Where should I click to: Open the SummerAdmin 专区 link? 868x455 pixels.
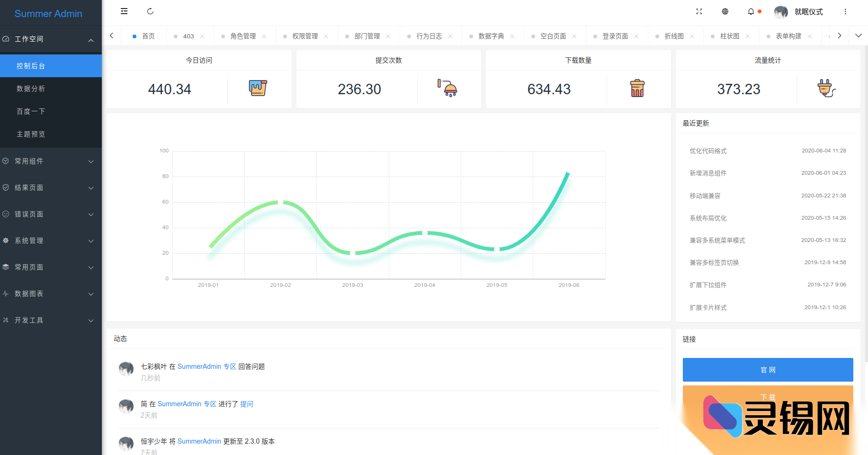point(207,366)
